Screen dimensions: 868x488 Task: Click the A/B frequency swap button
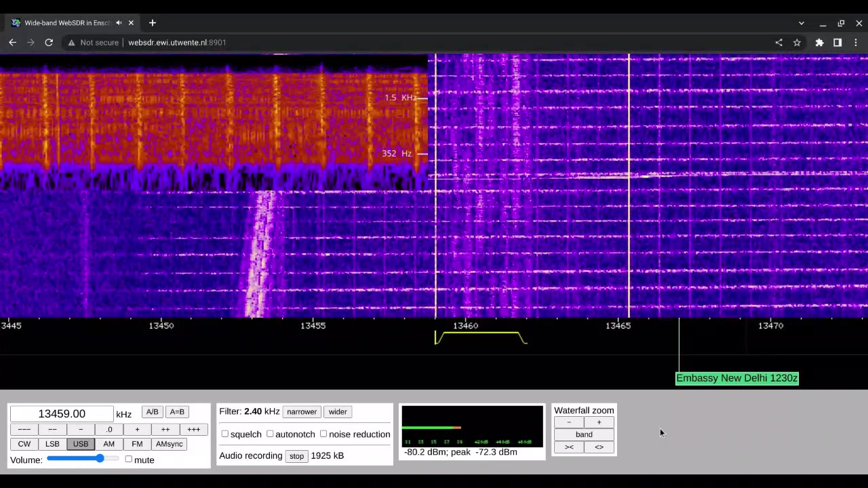tap(152, 412)
